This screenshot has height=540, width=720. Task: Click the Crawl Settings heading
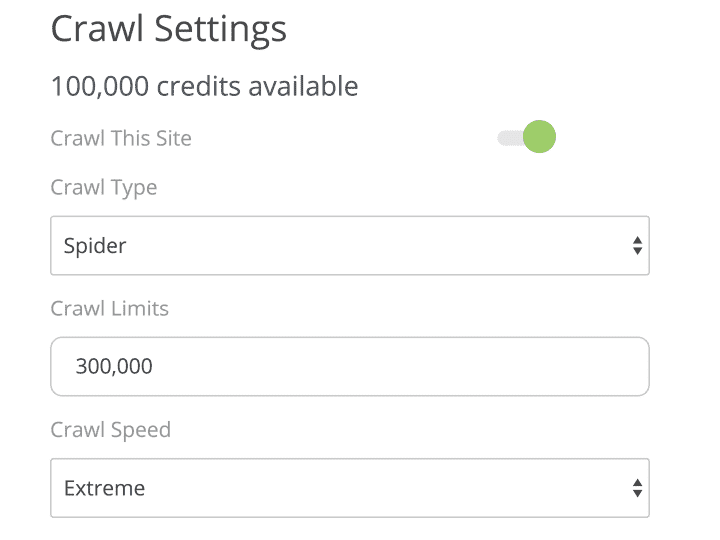pos(168,29)
